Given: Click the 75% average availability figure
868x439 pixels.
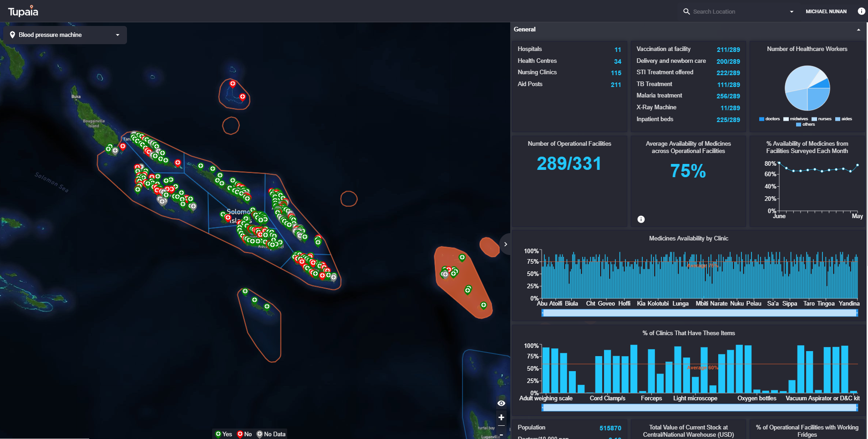Looking at the screenshot, I should pos(688,171).
